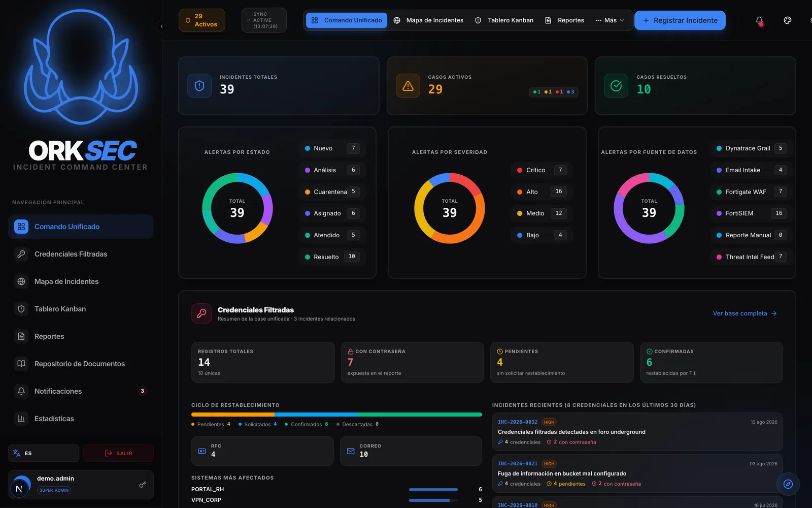Click the floating compass button

click(788, 484)
